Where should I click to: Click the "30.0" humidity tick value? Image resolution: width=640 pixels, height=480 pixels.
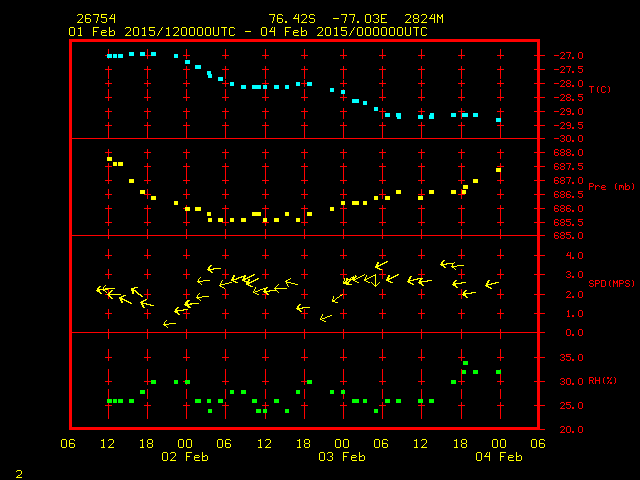tap(571, 382)
